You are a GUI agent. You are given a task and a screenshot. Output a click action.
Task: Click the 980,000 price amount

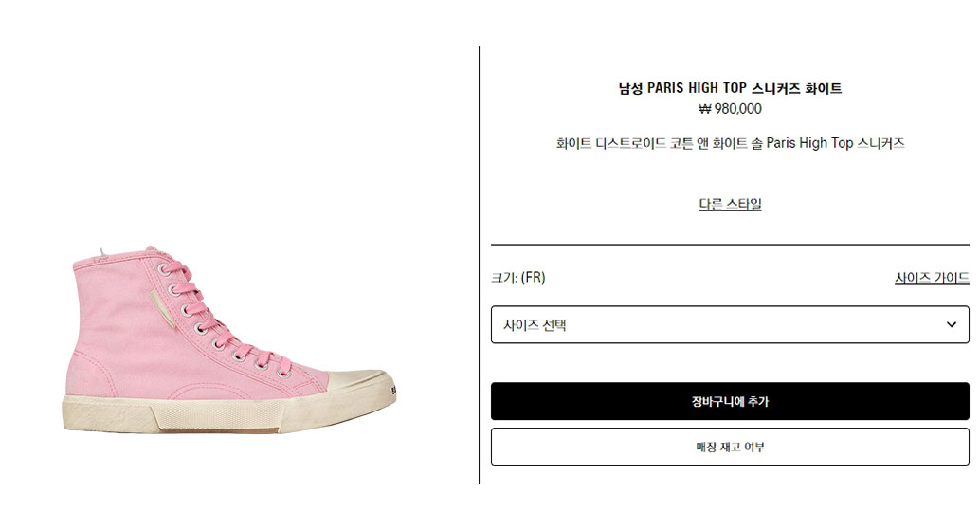point(738,109)
